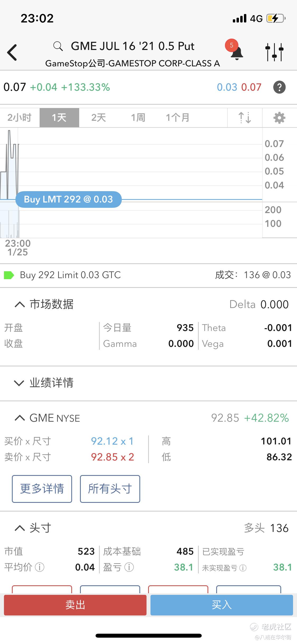Tap the 所有头寸 button
This screenshot has height=644, width=297.
(110, 489)
